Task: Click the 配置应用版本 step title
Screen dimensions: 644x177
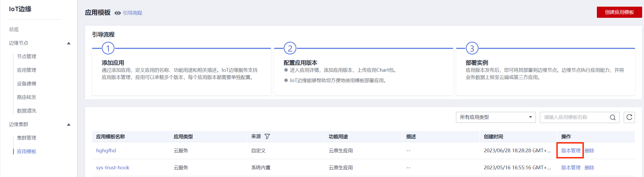Action: [x=300, y=63]
